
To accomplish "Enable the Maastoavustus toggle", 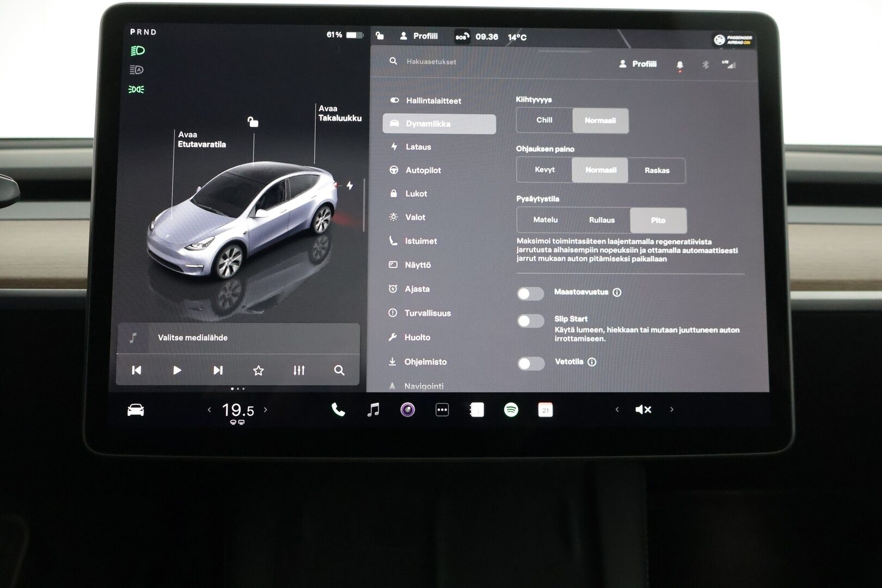I will point(530,293).
